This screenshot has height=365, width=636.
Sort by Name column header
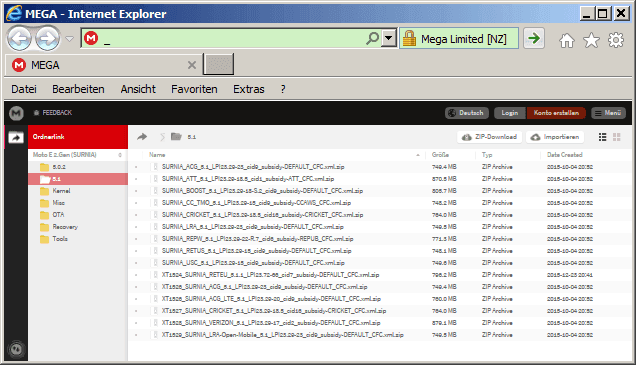(157, 155)
